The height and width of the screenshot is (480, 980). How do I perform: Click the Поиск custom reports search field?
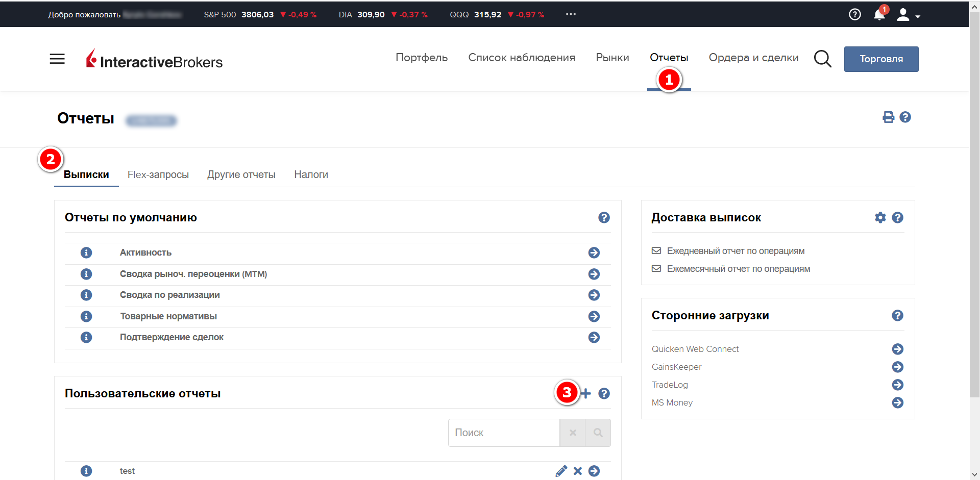pyautogui.click(x=503, y=433)
